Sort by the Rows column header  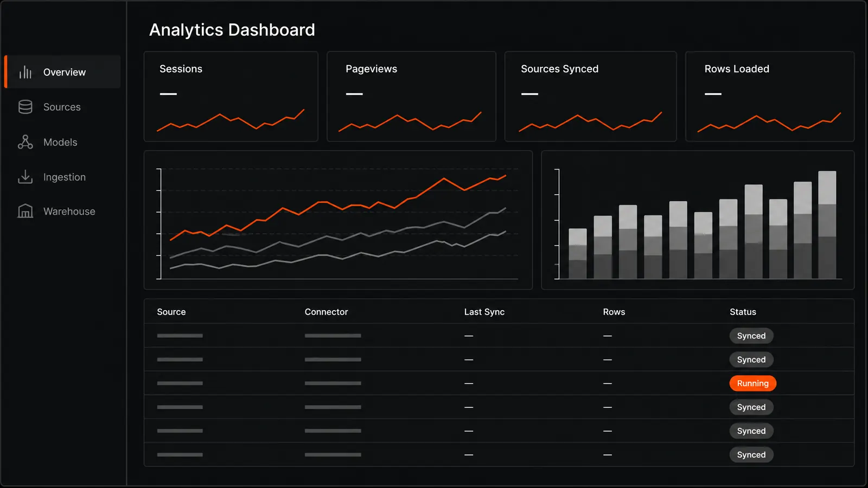[614, 312]
